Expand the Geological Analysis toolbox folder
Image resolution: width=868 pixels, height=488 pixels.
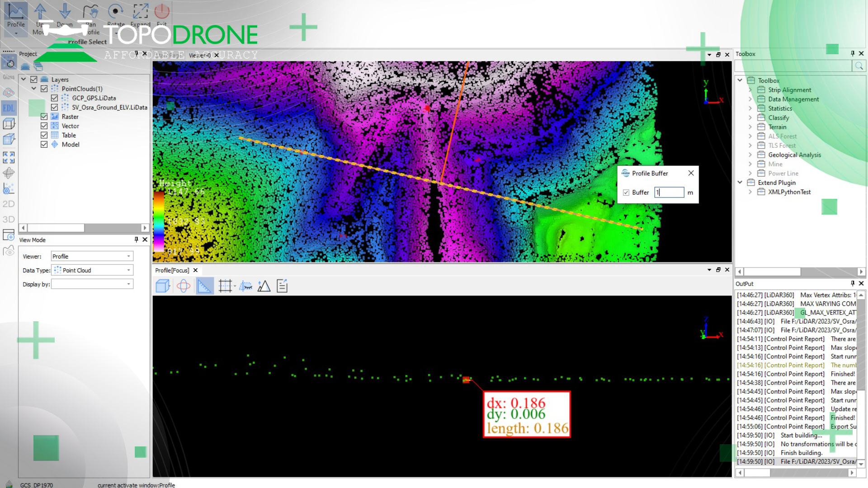tap(750, 155)
